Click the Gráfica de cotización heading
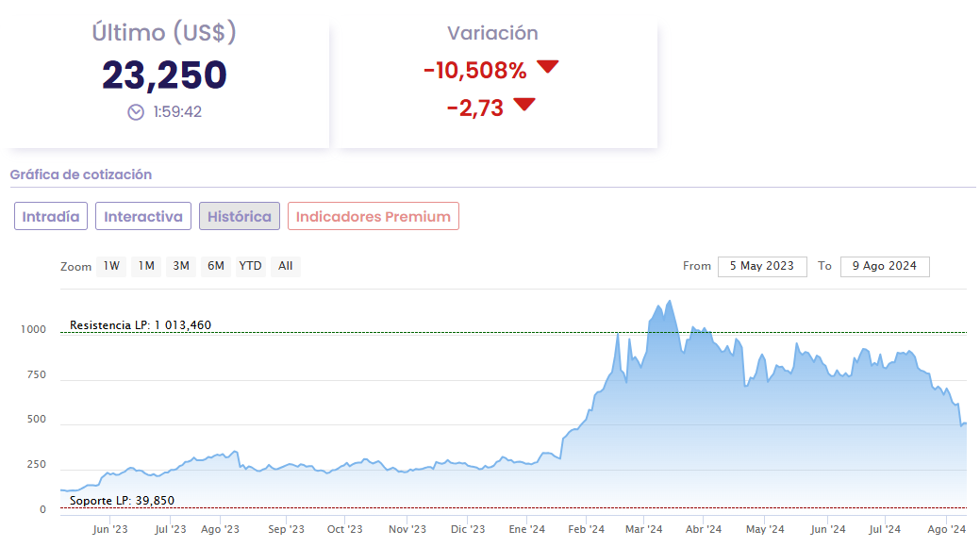This screenshot has height=547, width=980. click(81, 174)
